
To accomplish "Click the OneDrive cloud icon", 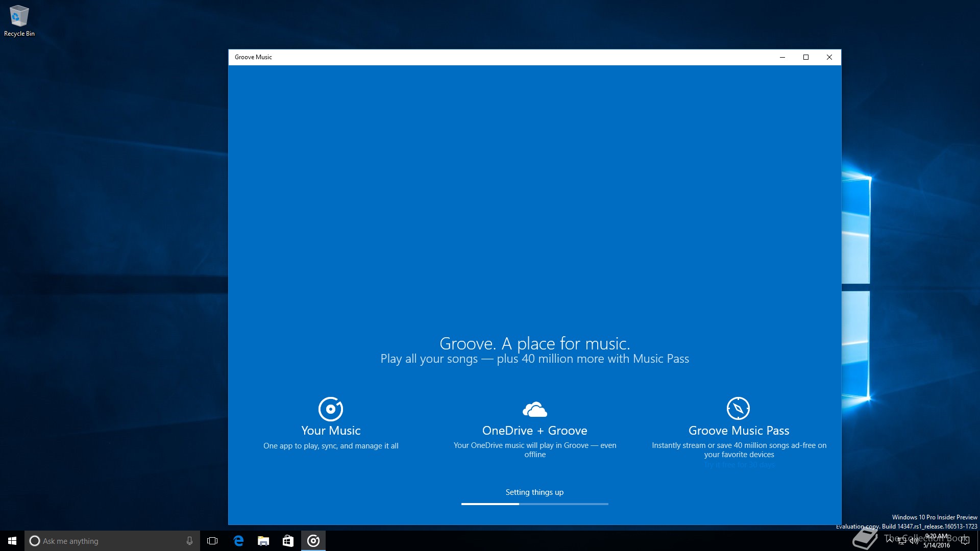I will point(535,409).
